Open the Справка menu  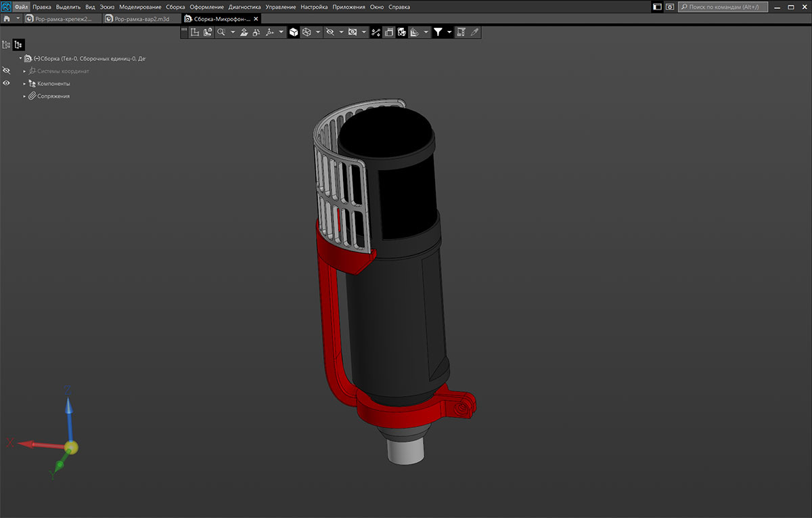[399, 7]
